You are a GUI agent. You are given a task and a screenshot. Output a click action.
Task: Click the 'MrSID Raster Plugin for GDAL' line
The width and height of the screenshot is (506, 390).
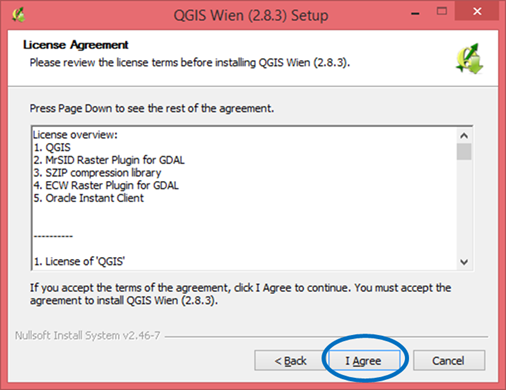click(109, 160)
